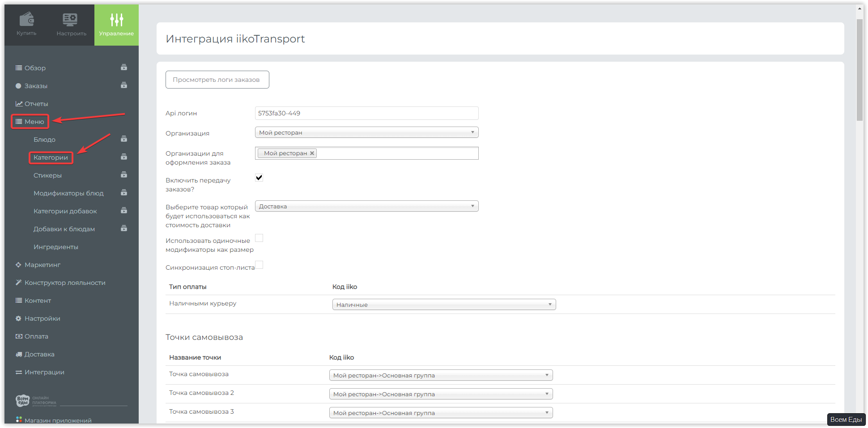Click the lock icon beside Заказы
868x428 pixels.
pos(124,85)
